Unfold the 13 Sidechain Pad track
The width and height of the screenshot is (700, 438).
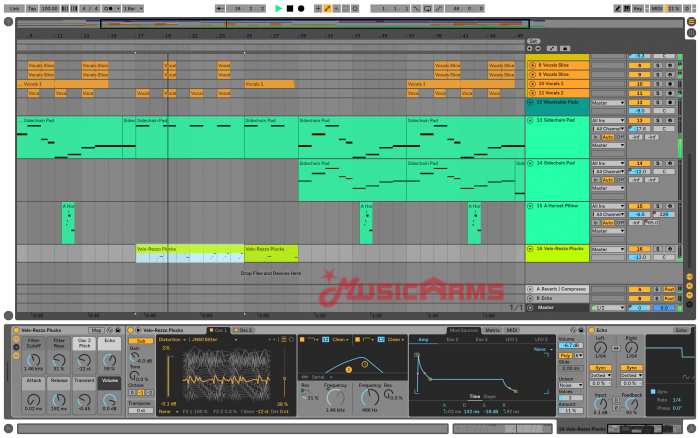(x=532, y=120)
